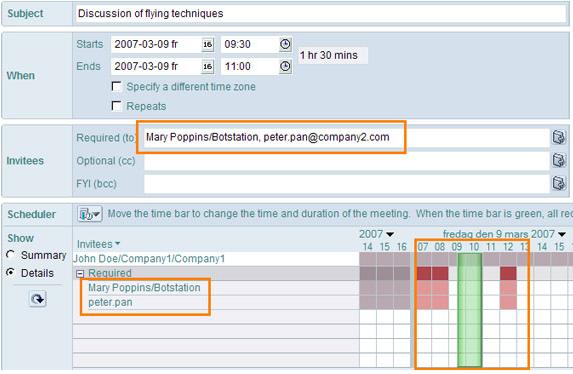This screenshot has width=573, height=374.
Task: Click the Optional (cc) field
Action: pyautogui.click(x=346, y=161)
